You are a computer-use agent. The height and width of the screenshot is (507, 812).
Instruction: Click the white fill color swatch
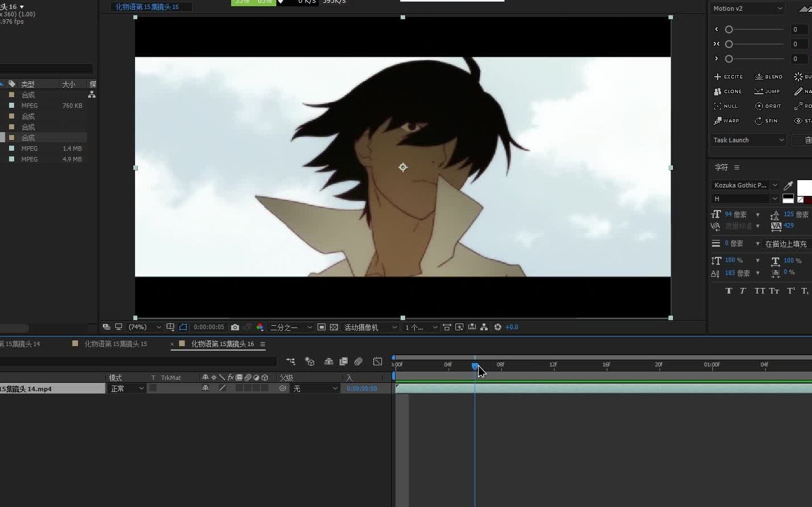point(805,187)
